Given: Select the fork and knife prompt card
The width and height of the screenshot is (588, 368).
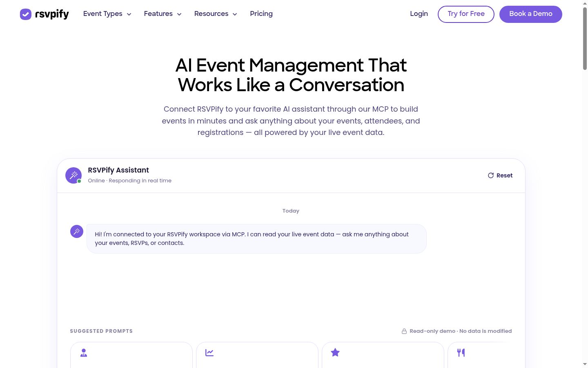Looking at the screenshot, I should tap(480, 355).
